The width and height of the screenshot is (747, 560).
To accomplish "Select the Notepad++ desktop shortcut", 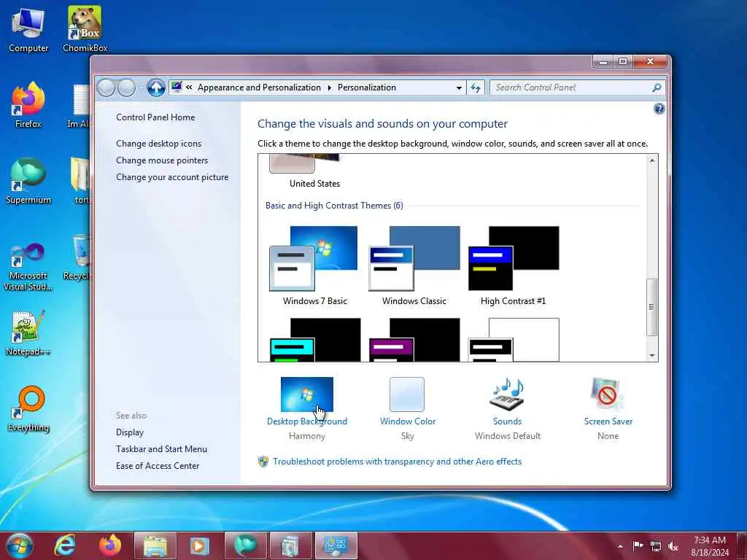I will click(28, 332).
